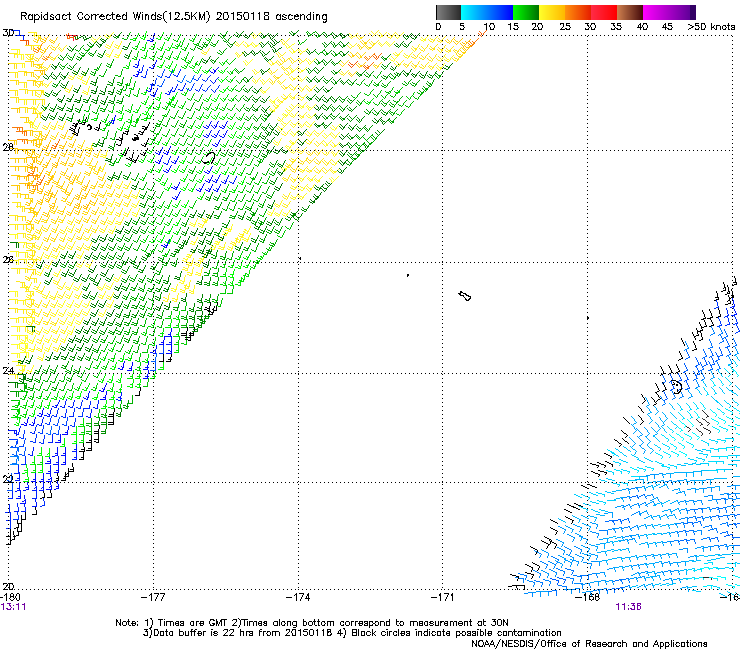Click the latitude label '22' on the left axis

(8, 479)
